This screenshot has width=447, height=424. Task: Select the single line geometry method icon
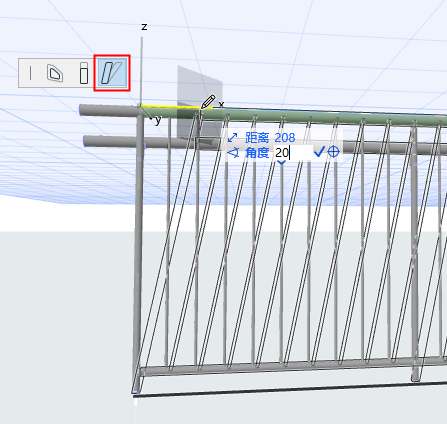(31, 73)
